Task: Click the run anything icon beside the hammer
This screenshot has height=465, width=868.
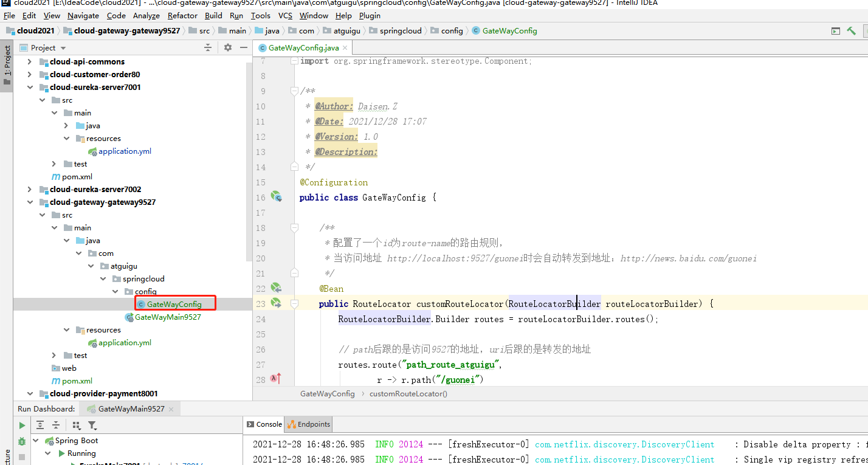Action: click(836, 30)
